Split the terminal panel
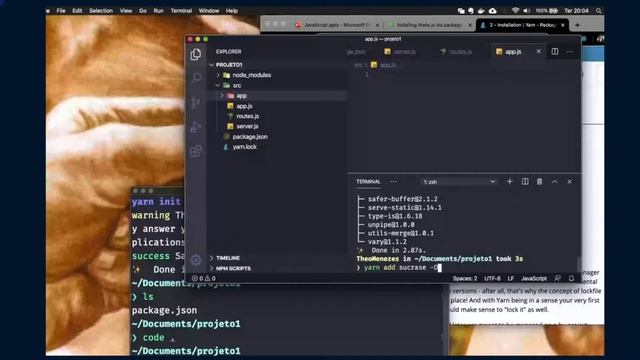 [x=525, y=181]
